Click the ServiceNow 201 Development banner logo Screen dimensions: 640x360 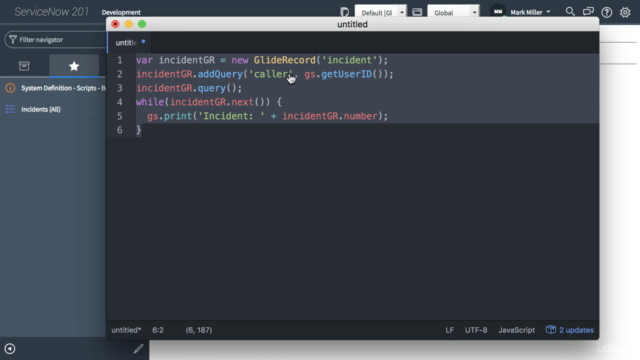pyautogui.click(x=78, y=12)
